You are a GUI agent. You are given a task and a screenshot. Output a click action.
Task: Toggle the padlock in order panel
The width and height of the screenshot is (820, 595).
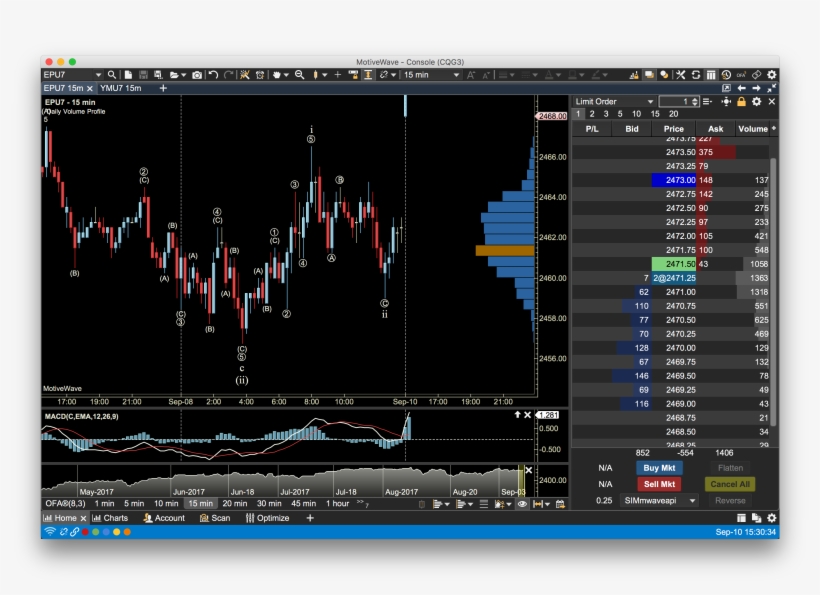tap(741, 101)
